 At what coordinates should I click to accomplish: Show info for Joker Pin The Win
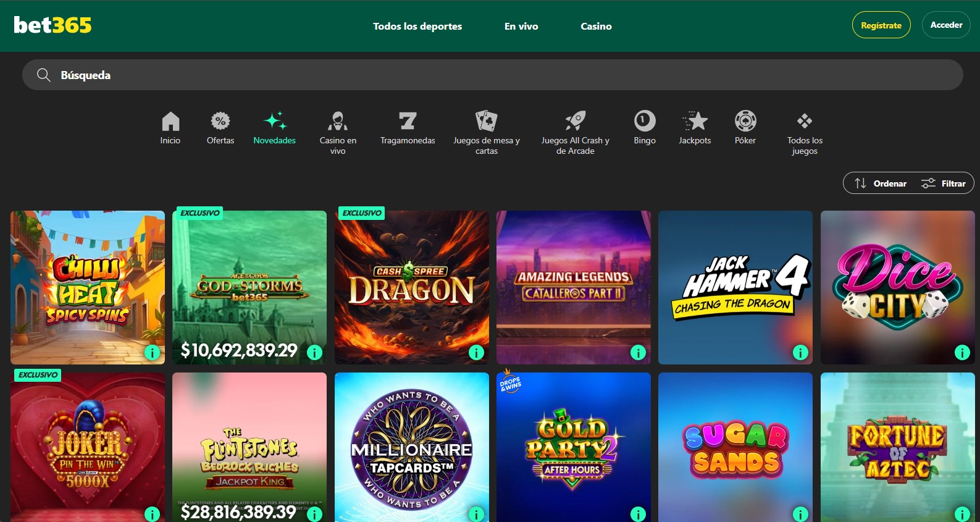pyautogui.click(x=152, y=514)
